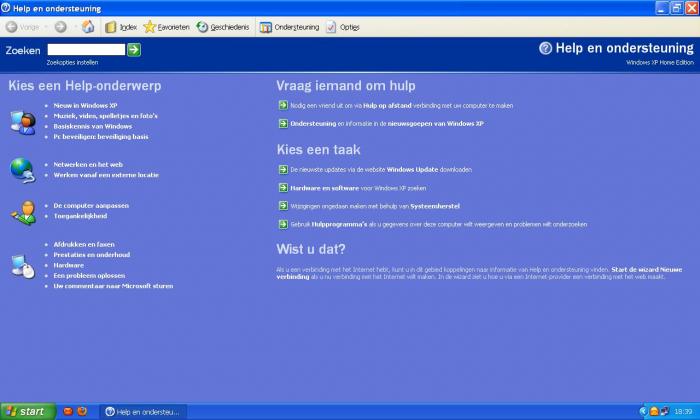The width and height of the screenshot is (700, 420).
Task: Open Favorieten in the toolbar
Action: pos(167,27)
